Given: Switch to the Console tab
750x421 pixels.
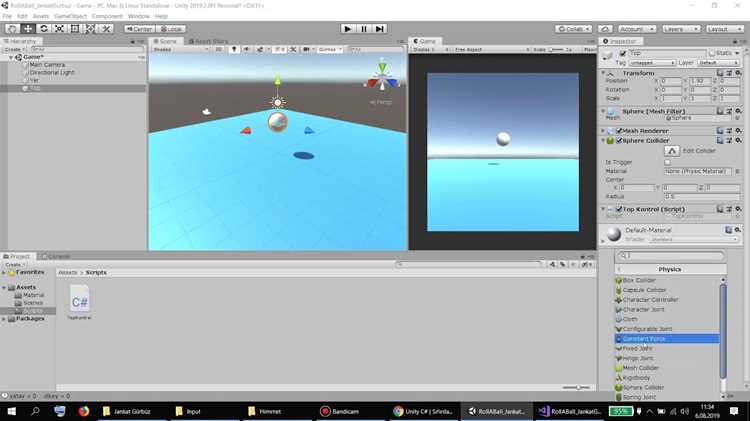Looking at the screenshot, I should [56, 256].
